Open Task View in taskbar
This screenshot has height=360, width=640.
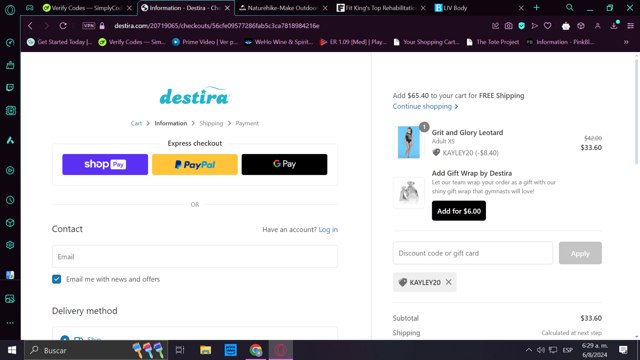(180, 350)
